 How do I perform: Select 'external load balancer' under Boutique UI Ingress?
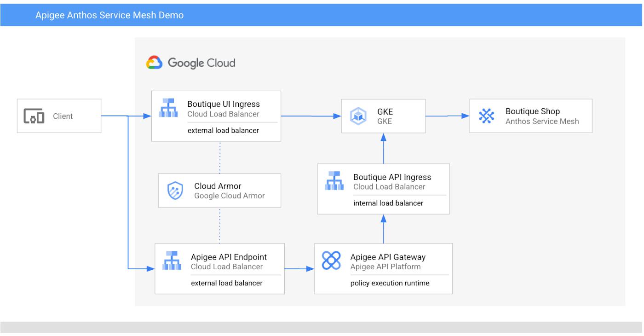[223, 130]
